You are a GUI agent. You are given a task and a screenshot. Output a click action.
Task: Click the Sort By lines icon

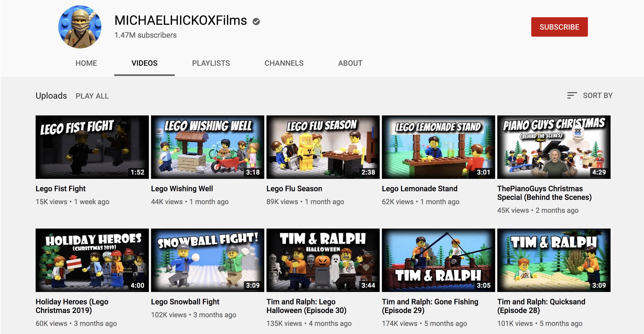point(572,95)
